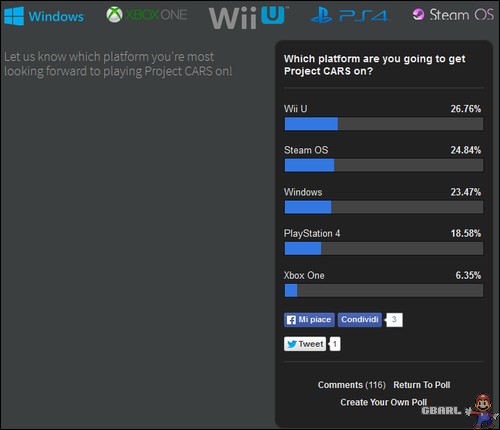
Task: Click the Windows result bar
Action: tap(384, 207)
